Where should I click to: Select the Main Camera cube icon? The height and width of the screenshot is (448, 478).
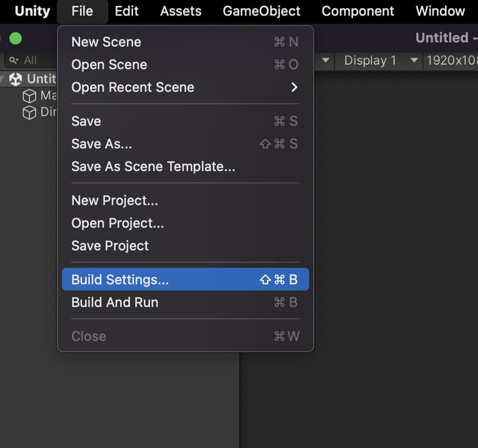[29, 96]
